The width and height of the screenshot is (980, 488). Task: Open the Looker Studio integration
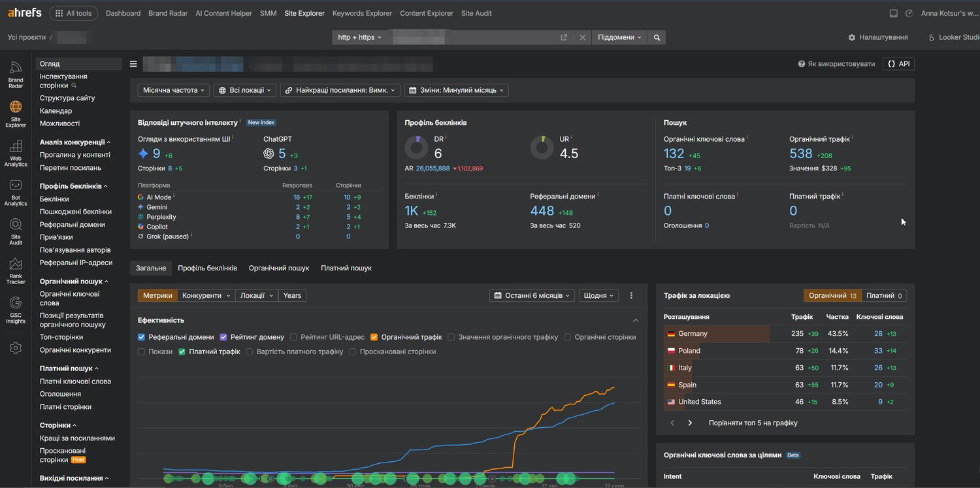(x=954, y=37)
